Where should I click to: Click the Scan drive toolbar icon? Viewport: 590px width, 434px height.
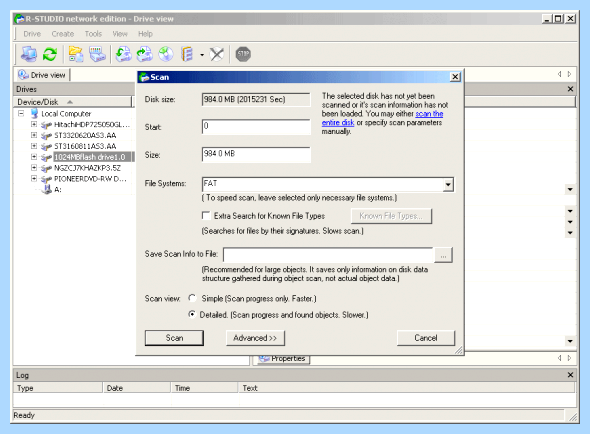[x=97, y=54]
